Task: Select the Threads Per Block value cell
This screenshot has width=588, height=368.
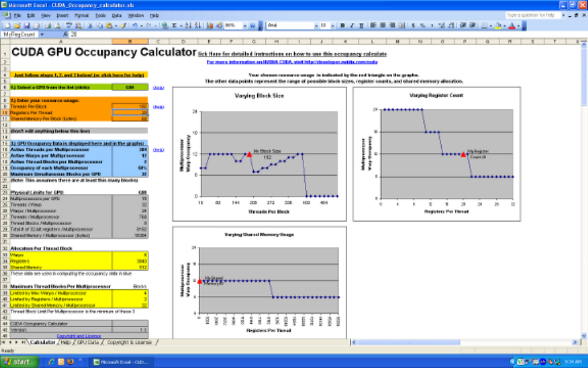Action: tap(130, 106)
